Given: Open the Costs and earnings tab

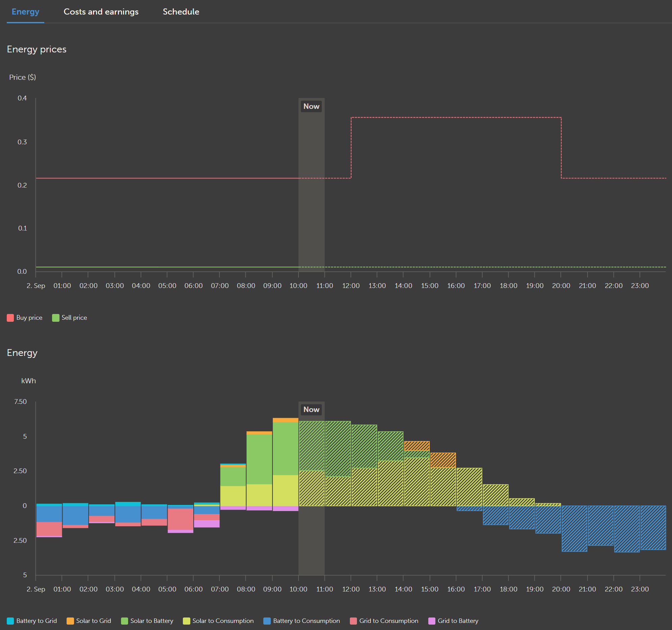Looking at the screenshot, I should coord(101,12).
